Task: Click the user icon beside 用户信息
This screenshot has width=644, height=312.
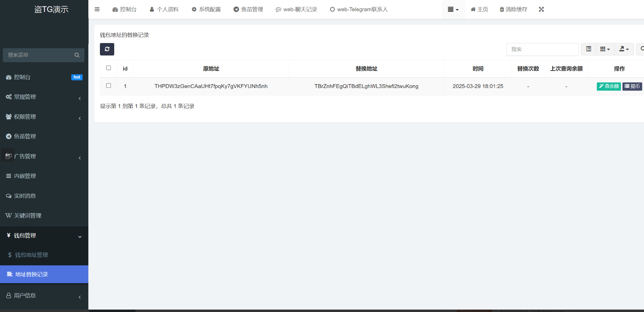Action: point(9,295)
